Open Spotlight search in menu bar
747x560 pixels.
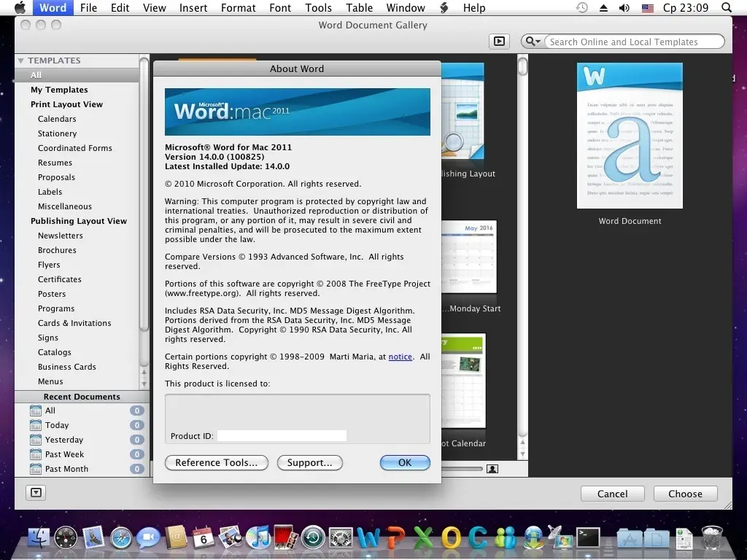click(x=727, y=7)
